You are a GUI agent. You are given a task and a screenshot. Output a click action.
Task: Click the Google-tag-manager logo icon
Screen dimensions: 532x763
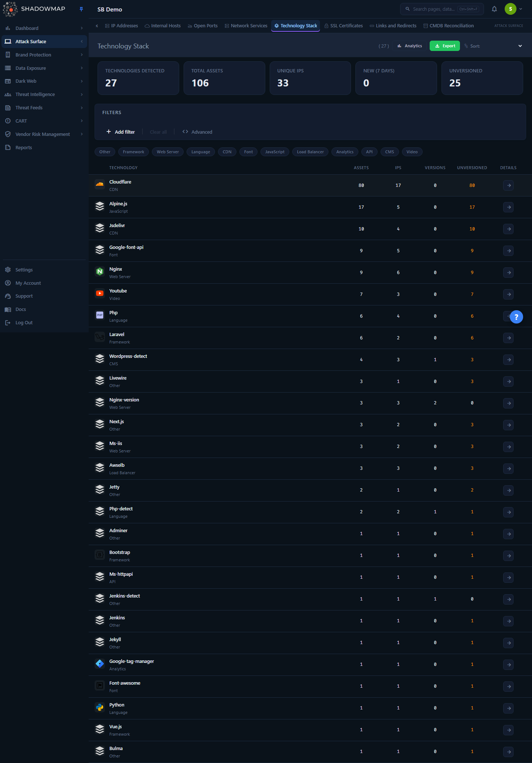click(x=100, y=664)
